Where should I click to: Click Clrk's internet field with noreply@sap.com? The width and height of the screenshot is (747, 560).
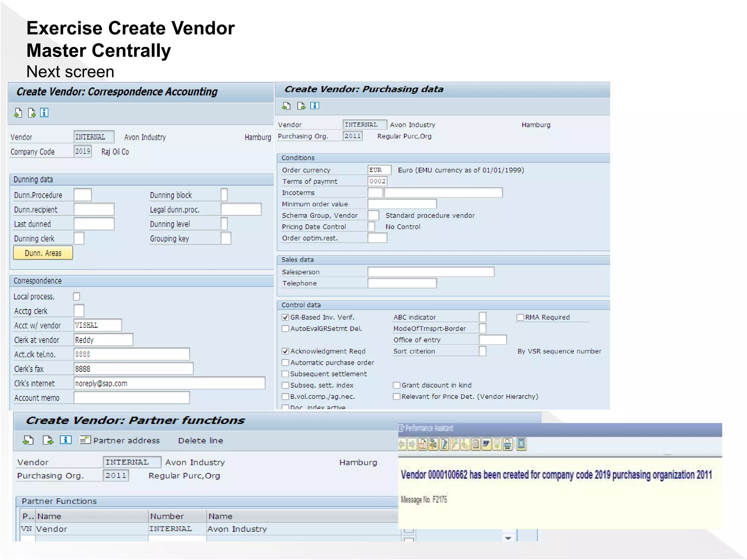coord(170,383)
